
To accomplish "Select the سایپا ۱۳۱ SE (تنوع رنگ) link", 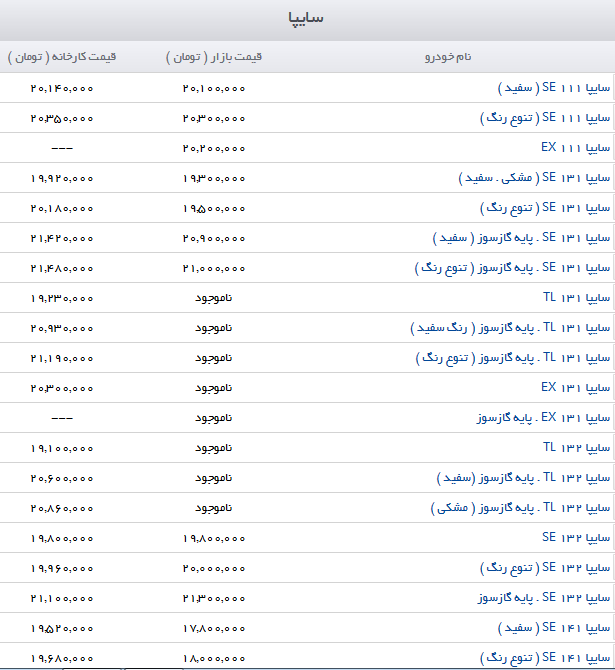I will 545,208.
